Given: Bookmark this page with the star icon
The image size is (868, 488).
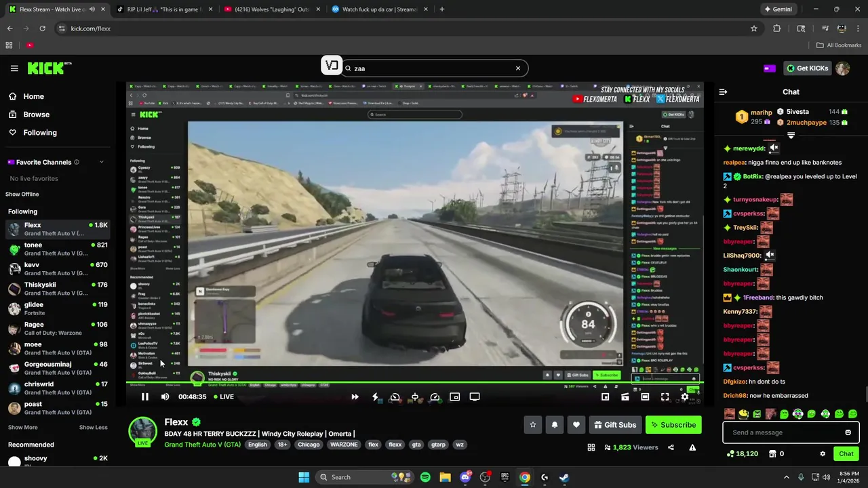Looking at the screenshot, I should (x=753, y=28).
